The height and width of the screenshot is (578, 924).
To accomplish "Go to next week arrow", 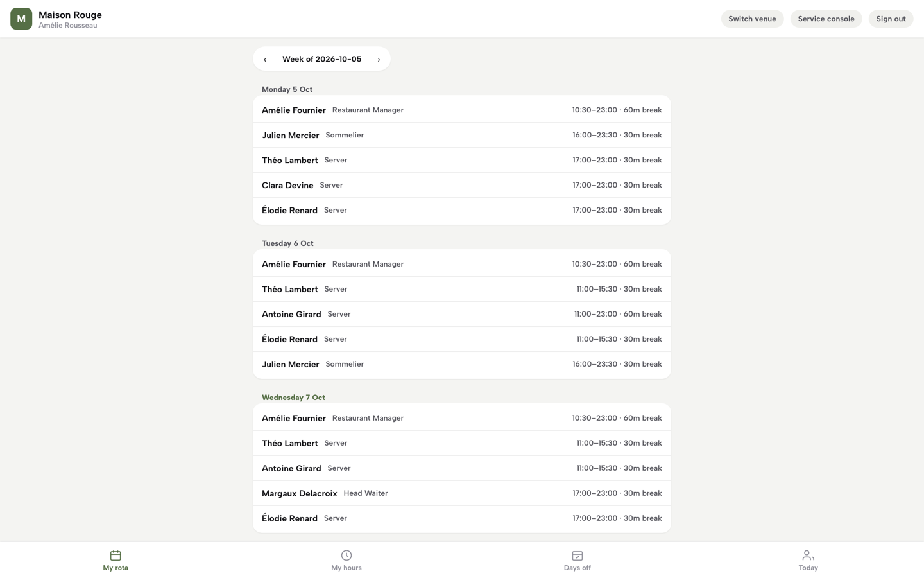I will click(x=379, y=59).
